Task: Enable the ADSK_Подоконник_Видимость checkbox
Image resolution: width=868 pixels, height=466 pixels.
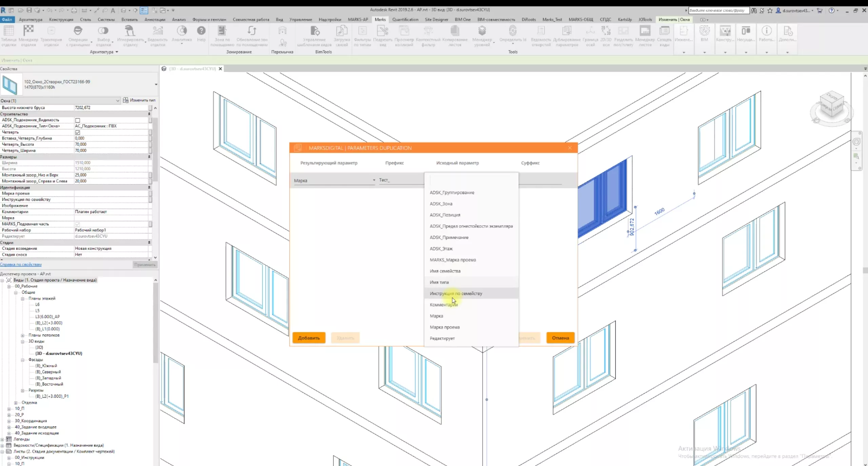Action: [x=78, y=120]
